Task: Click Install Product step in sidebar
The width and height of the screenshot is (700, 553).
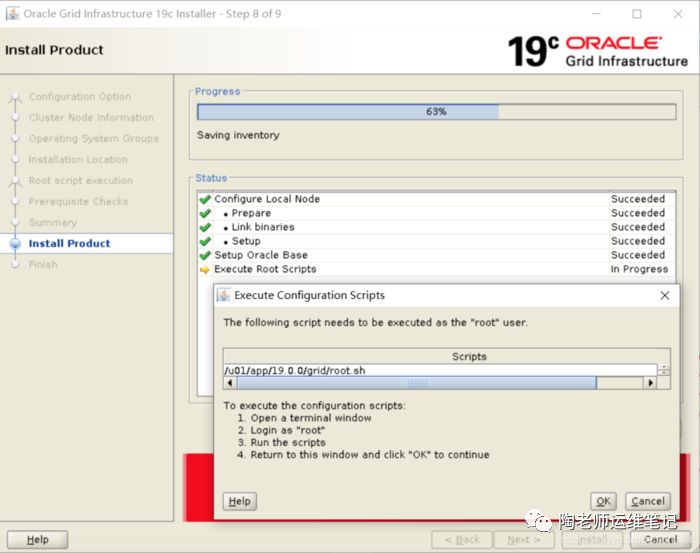Action: (x=69, y=243)
